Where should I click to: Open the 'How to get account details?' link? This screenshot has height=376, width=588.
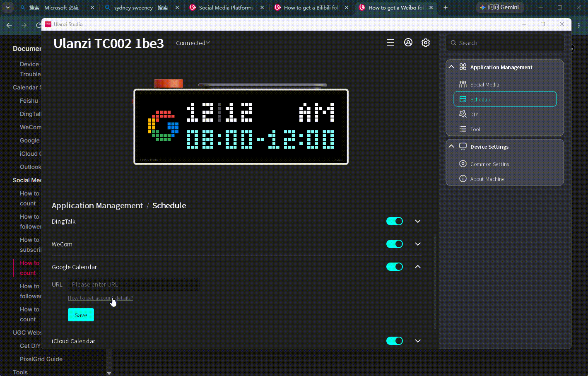(101, 298)
